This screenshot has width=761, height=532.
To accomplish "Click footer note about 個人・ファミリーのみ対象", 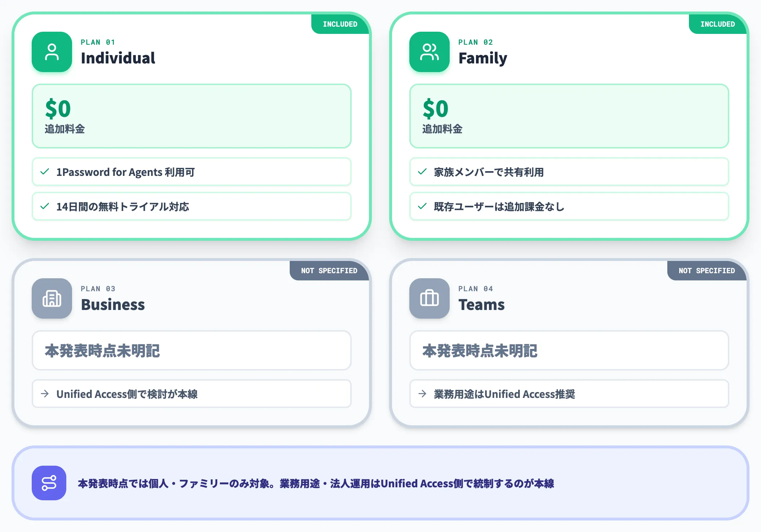I will tap(316, 484).
